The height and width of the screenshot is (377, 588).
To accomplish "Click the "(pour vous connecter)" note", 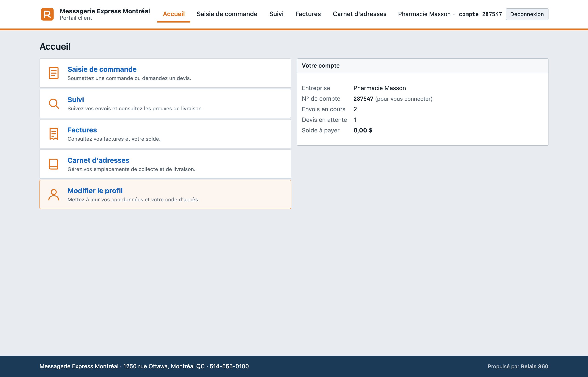I will coord(404,99).
